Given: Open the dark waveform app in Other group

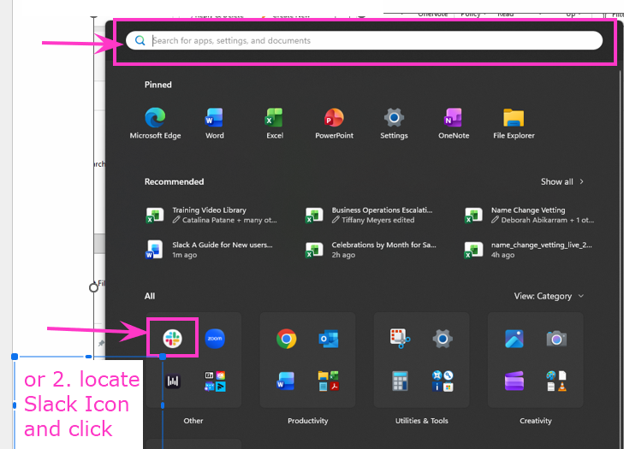Looking at the screenshot, I should (x=173, y=381).
